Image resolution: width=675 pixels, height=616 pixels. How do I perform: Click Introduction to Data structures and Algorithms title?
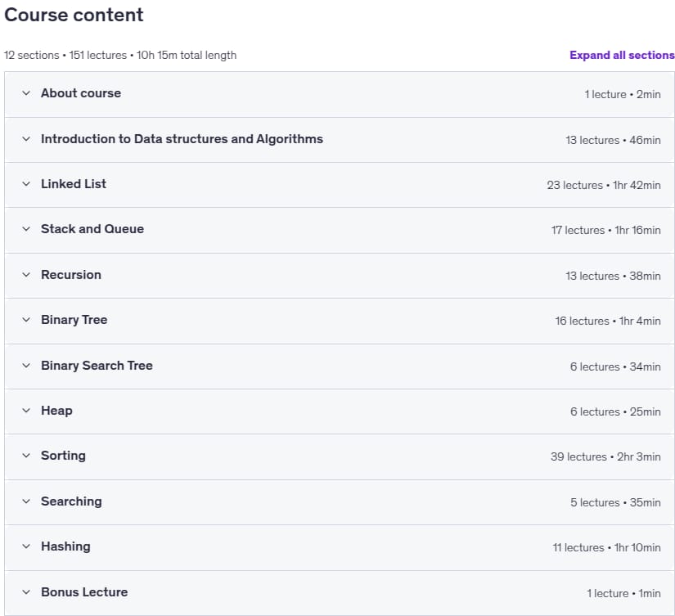tap(182, 139)
